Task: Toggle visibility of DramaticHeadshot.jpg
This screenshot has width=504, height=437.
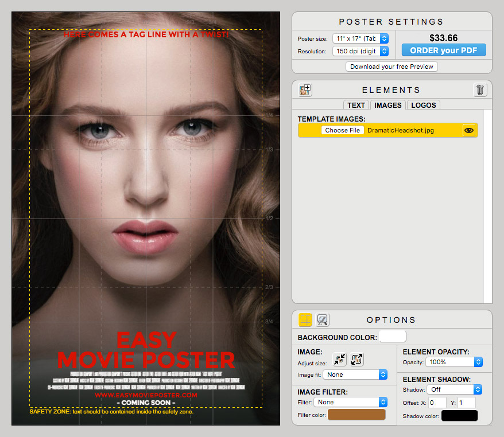Action: tap(470, 130)
